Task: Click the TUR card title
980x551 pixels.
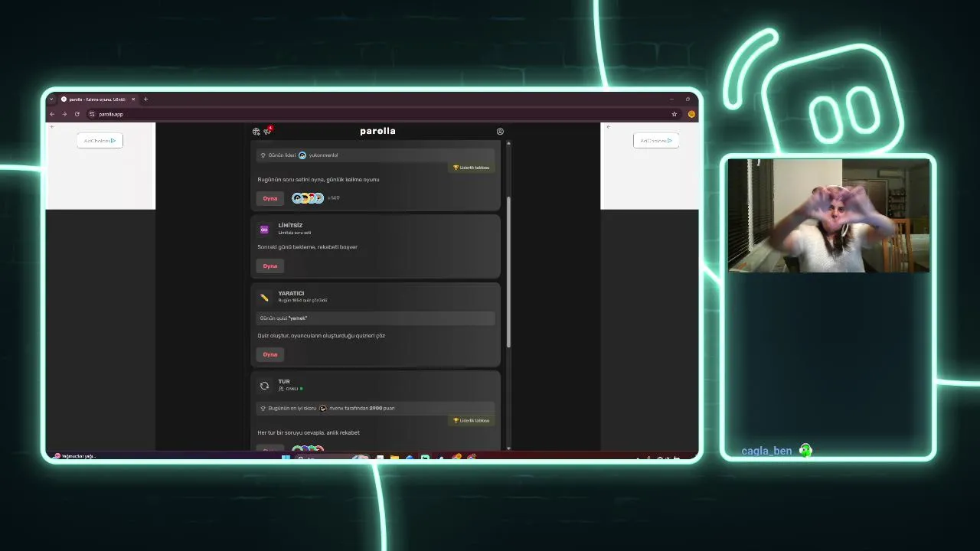Action: point(284,381)
